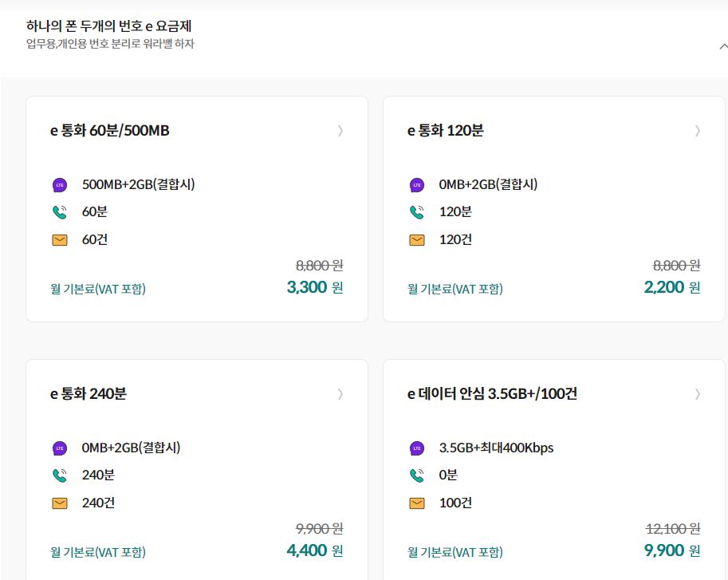Open the e 통화 120분 plan via its chevron
This screenshot has width=728, height=580.
(x=698, y=131)
